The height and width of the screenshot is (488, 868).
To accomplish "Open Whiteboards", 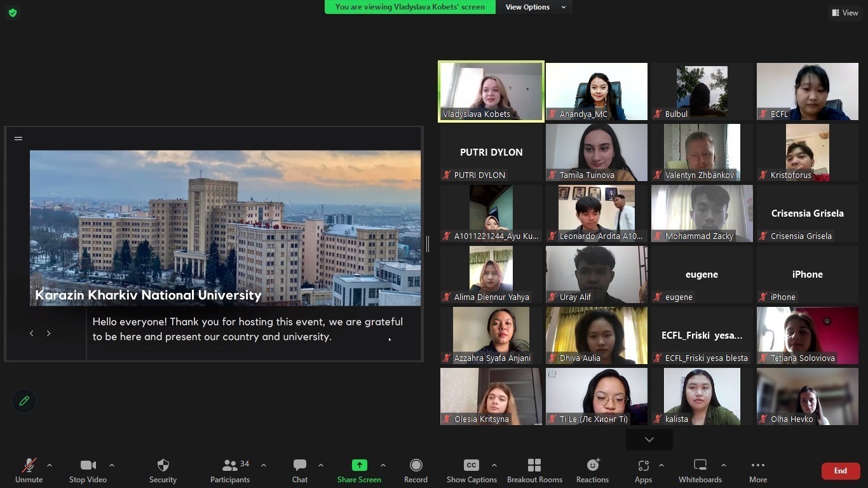I will click(700, 470).
